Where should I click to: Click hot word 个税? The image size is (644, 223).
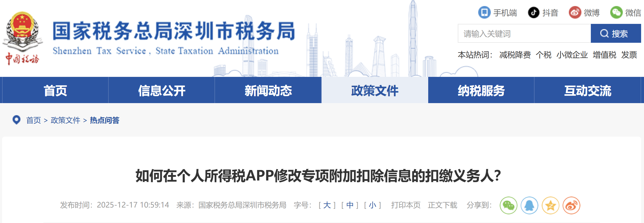pyautogui.click(x=543, y=55)
